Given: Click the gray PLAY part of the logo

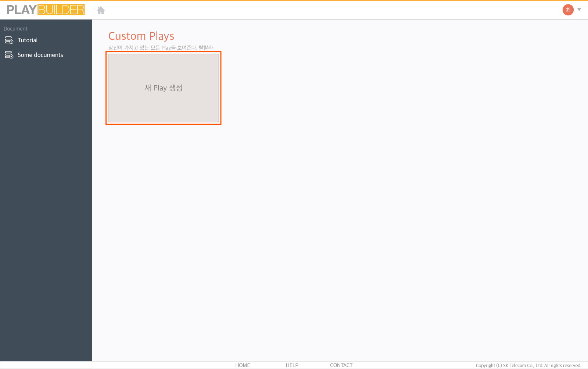Looking at the screenshot, I should [22, 10].
